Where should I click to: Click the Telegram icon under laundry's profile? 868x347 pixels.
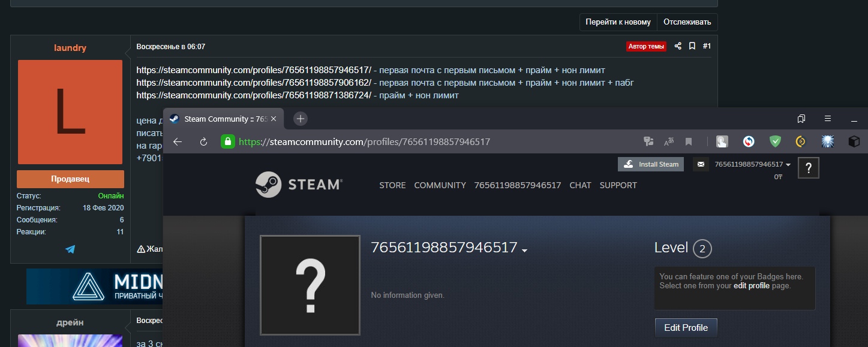click(70, 249)
